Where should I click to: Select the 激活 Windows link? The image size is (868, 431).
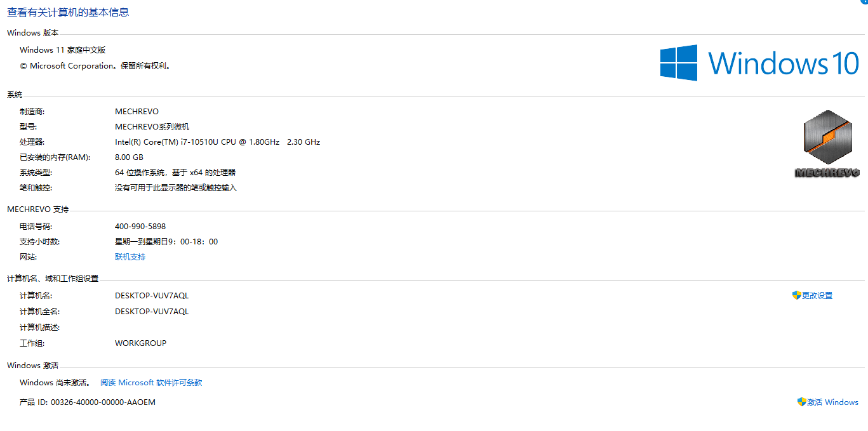click(x=832, y=402)
